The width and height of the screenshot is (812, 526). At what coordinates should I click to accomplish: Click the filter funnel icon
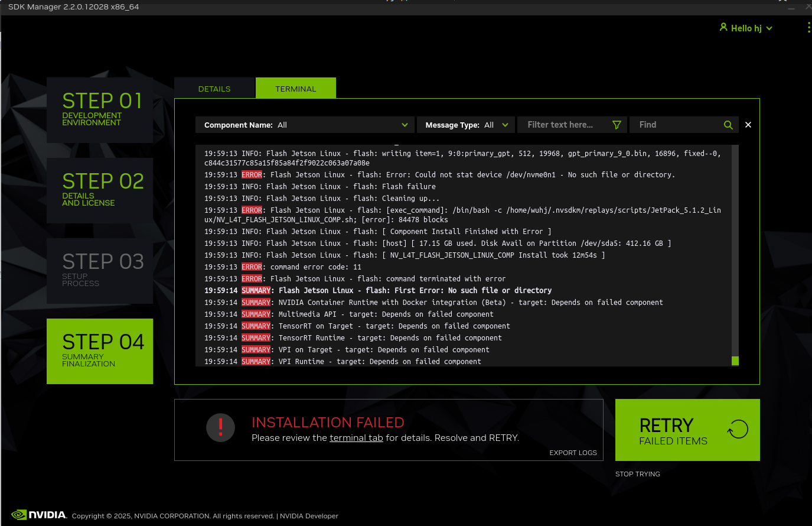[617, 125]
